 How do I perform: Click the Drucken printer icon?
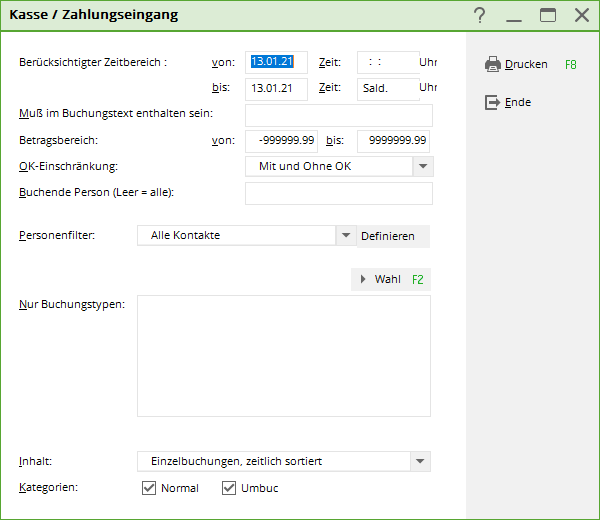pyautogui.click(x=492, y=64)
